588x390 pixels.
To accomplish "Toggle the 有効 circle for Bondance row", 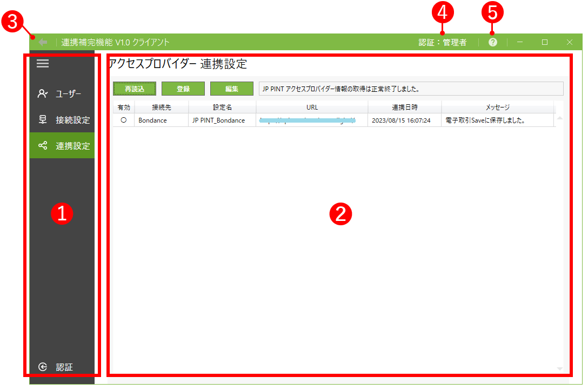I will 123,120.
